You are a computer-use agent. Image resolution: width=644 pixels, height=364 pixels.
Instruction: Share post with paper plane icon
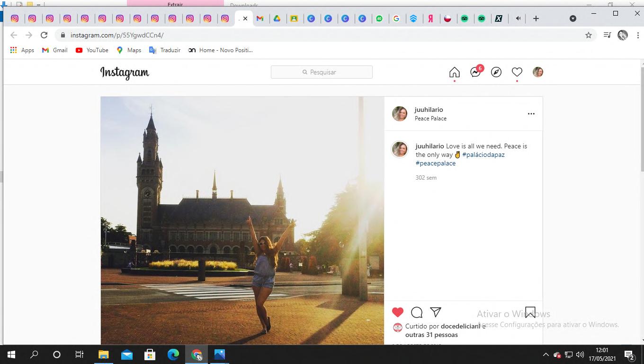tap(436, 312)
